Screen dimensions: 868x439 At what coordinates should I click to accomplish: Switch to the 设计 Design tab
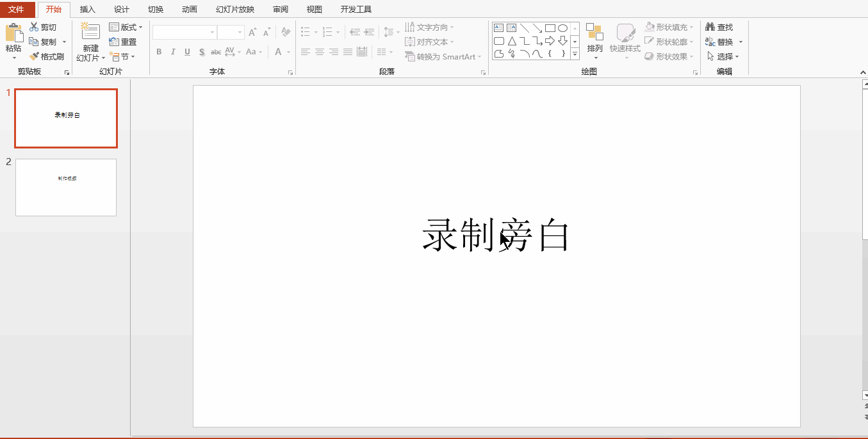pyautogui.click(x=121, y=10)
